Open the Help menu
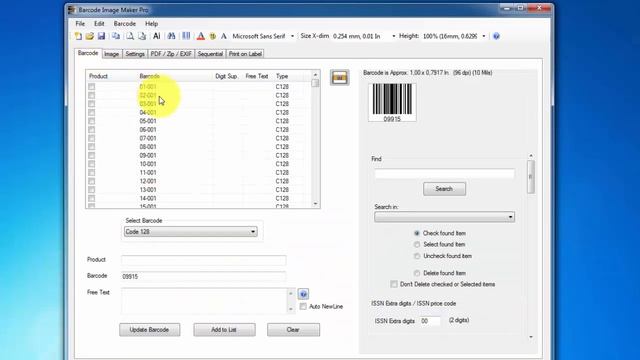 151,24
